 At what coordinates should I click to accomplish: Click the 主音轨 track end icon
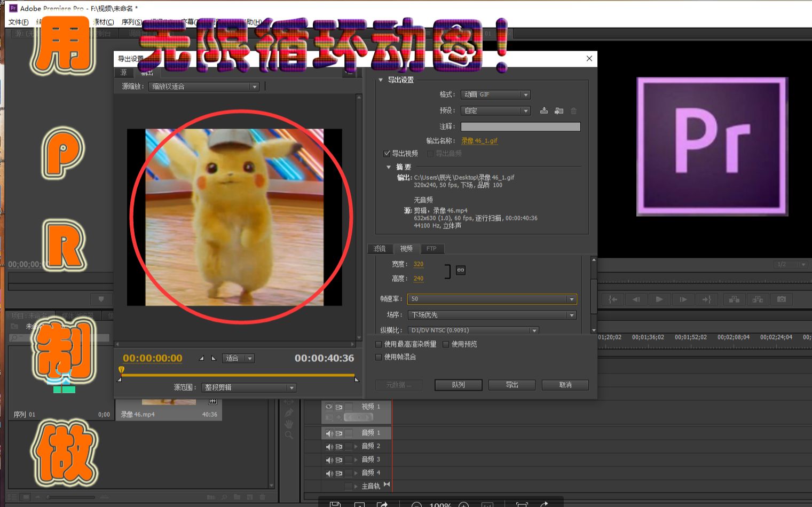click(387, 485)
